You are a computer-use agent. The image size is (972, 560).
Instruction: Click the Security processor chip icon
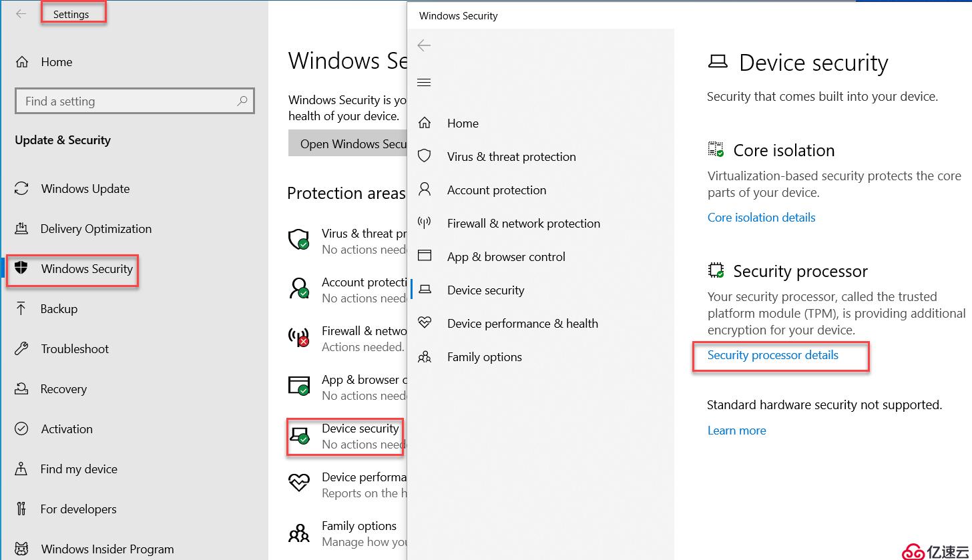click(716, 270)
